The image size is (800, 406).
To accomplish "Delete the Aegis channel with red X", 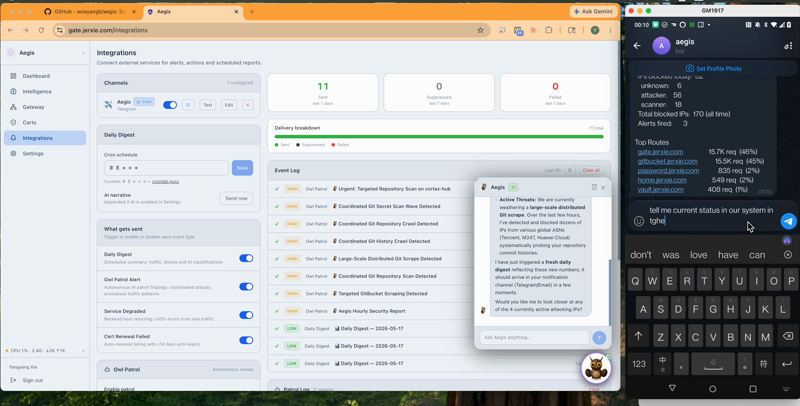I will [247, 105].
